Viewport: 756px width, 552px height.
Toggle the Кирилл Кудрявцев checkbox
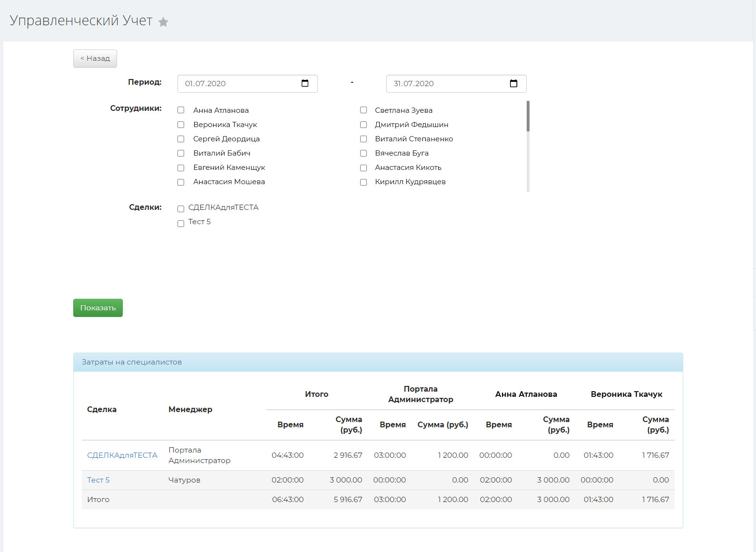363,182
